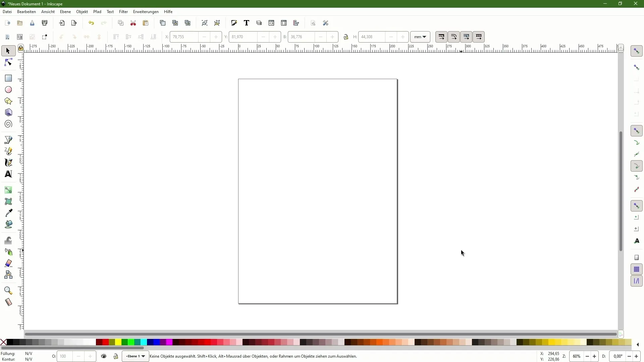Toggle current layer lock icon
This screenshot has width=644, height=362.
coord(116,356)
